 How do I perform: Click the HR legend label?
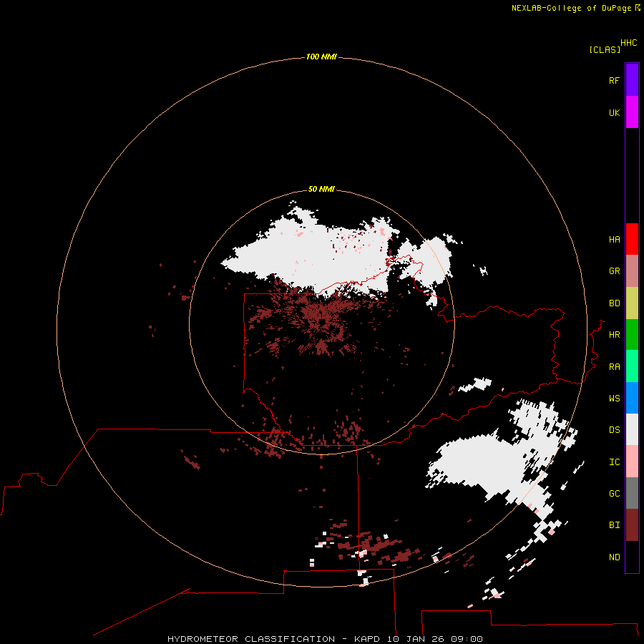coord(614,335)
